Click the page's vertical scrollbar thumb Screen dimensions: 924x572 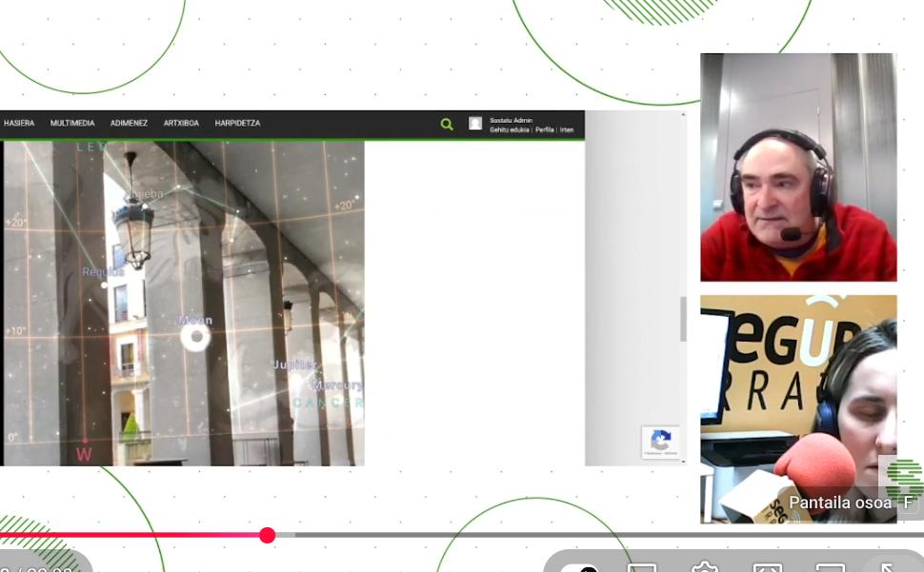tap(682, 319)
